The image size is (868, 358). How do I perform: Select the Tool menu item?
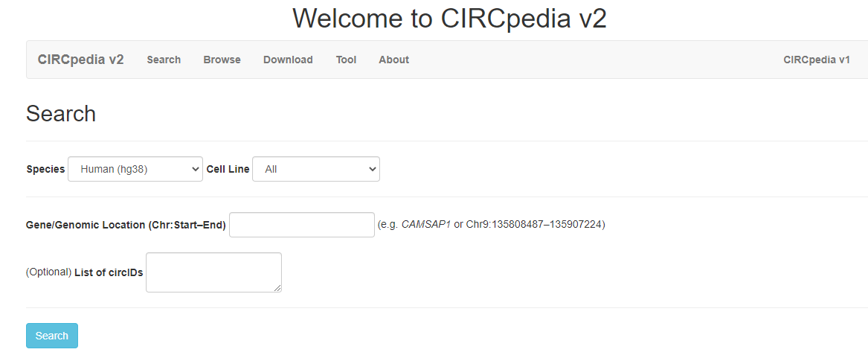346,60
